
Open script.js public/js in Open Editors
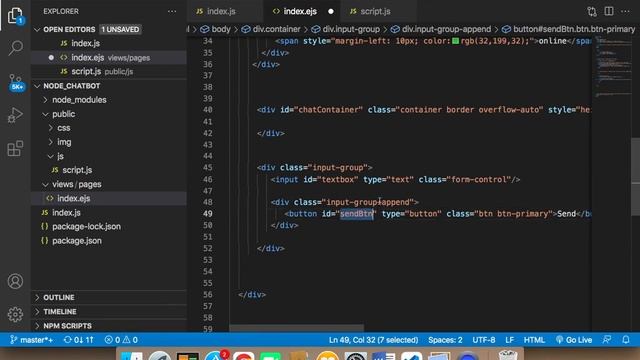click(x=102, y=71)
